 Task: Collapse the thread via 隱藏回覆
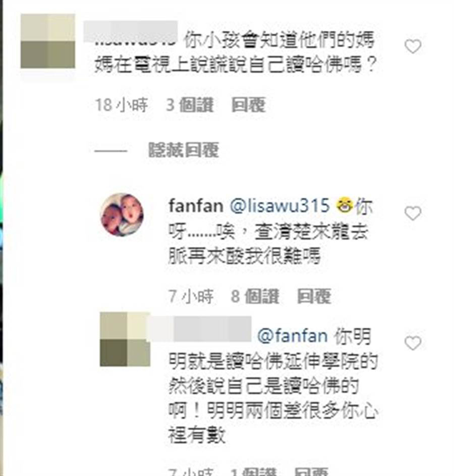coord(183,150)
